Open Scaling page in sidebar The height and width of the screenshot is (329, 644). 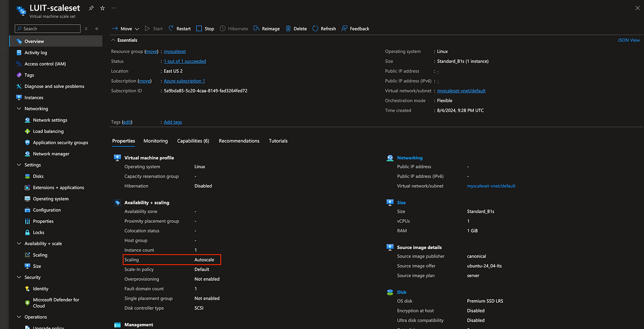coord(40,255)
